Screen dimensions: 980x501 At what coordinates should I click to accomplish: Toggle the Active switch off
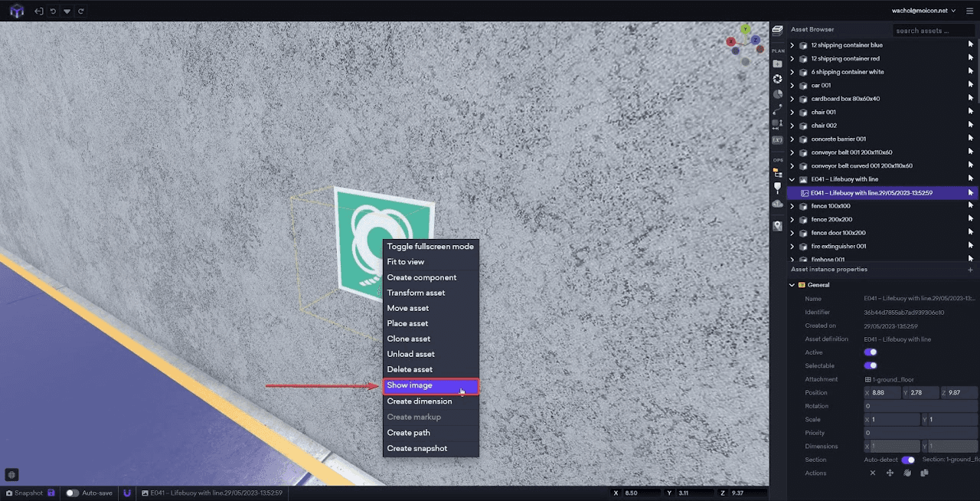871,352
